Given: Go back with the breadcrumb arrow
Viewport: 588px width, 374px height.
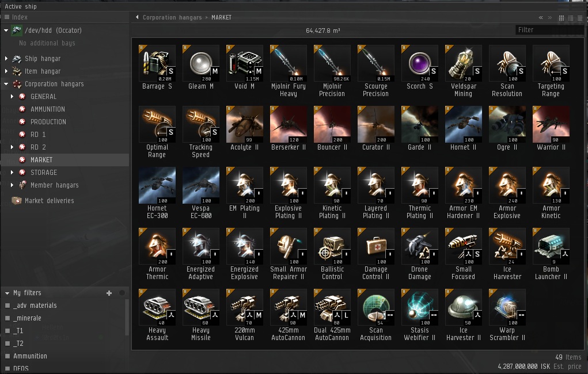Looking at the screenshot, I should tap(137, 17).
